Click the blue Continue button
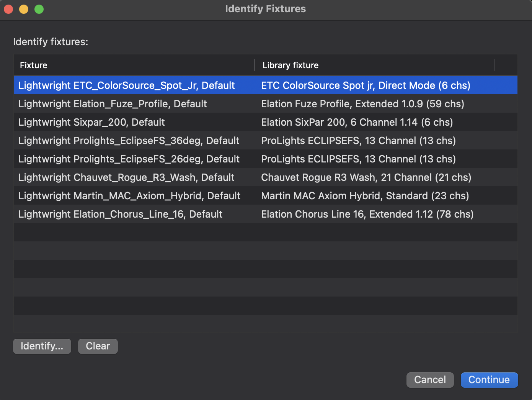The width and height of the screenshot is (532, 400). pos(489,380)
